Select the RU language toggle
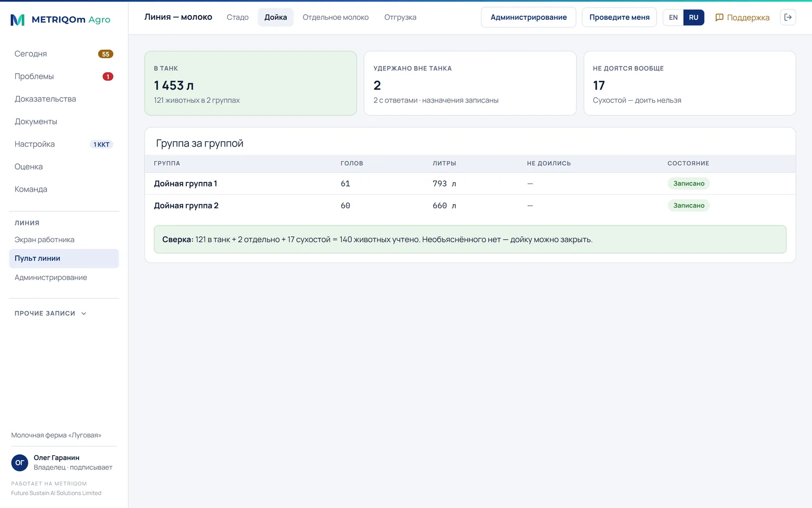Viewport: 812px width, 508px height. click(694, 17)
